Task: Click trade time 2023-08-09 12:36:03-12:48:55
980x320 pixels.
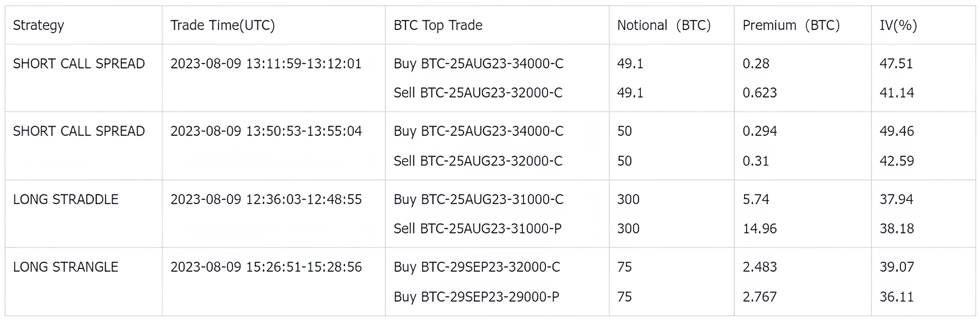Action: click(x=266, y=200)
